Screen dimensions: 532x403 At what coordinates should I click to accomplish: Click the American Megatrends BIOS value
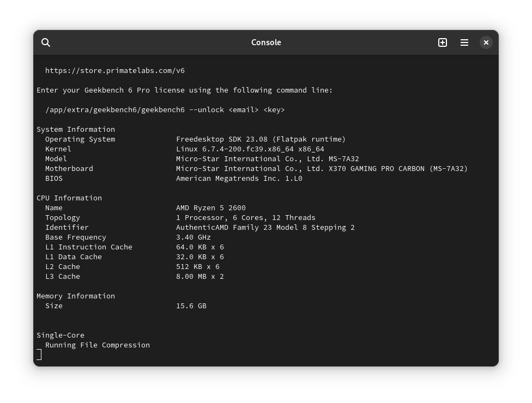coord(239,179)
